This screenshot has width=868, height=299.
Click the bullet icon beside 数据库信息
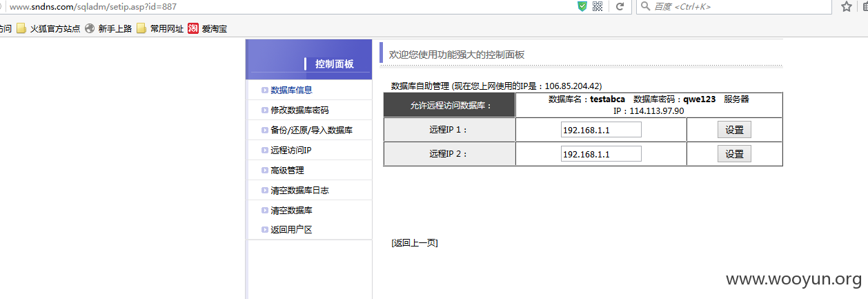tap(265, 90)
